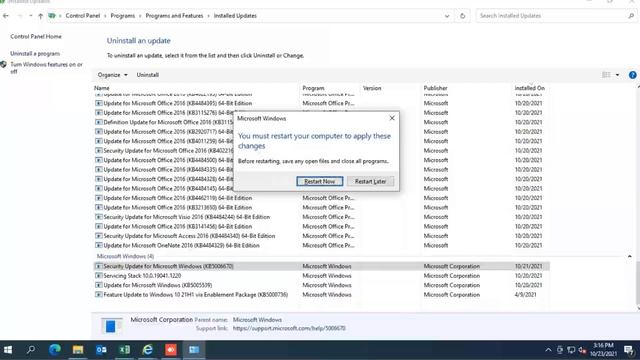This screenshot has height=360, width=640.
Task: Sort by the Installed On column header
Action: [x=529, y=88]
